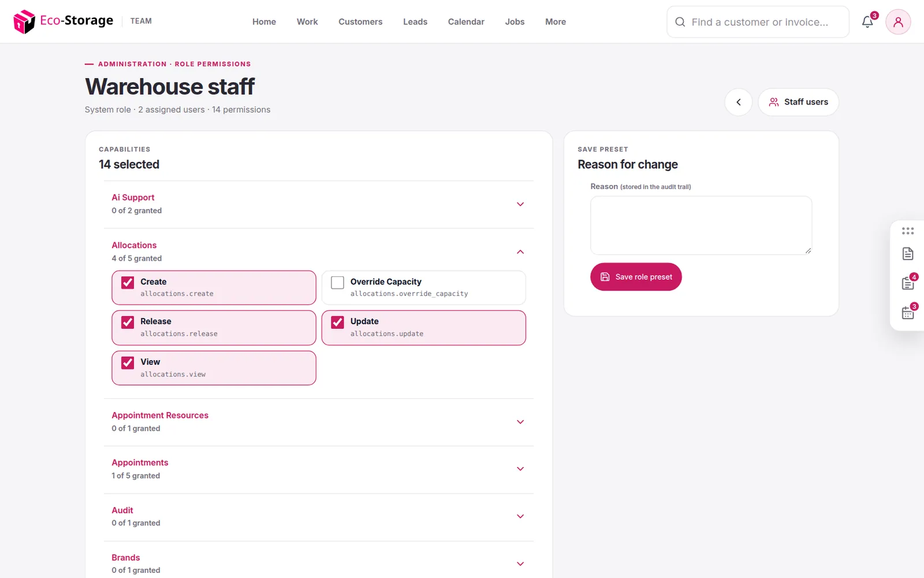
Task: Open the Staff users page
Action: [798, 102]
